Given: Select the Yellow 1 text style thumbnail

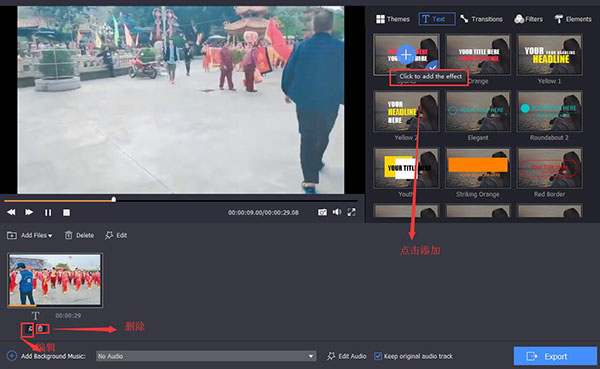Looking at the screenshot, I should (549, 54).
